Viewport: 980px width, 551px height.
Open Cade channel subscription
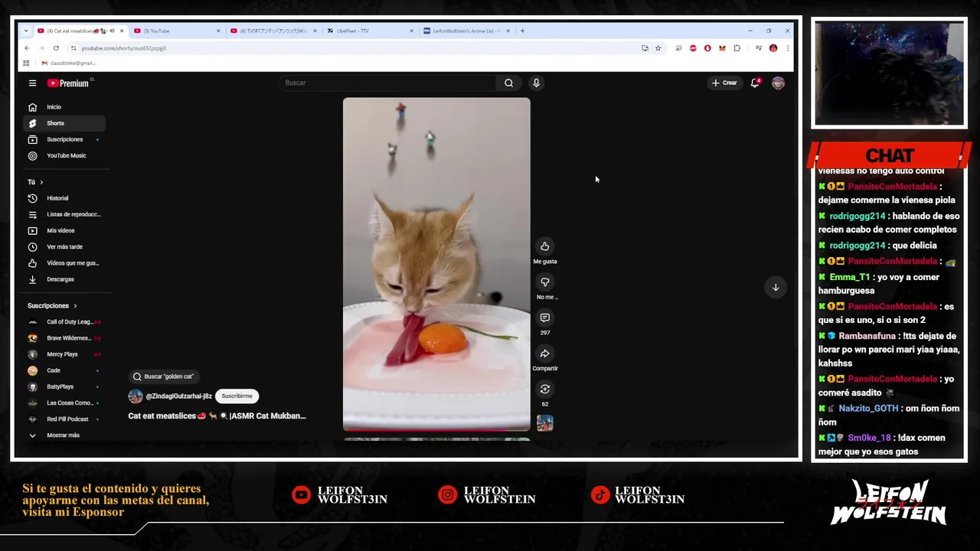point(64,370)
